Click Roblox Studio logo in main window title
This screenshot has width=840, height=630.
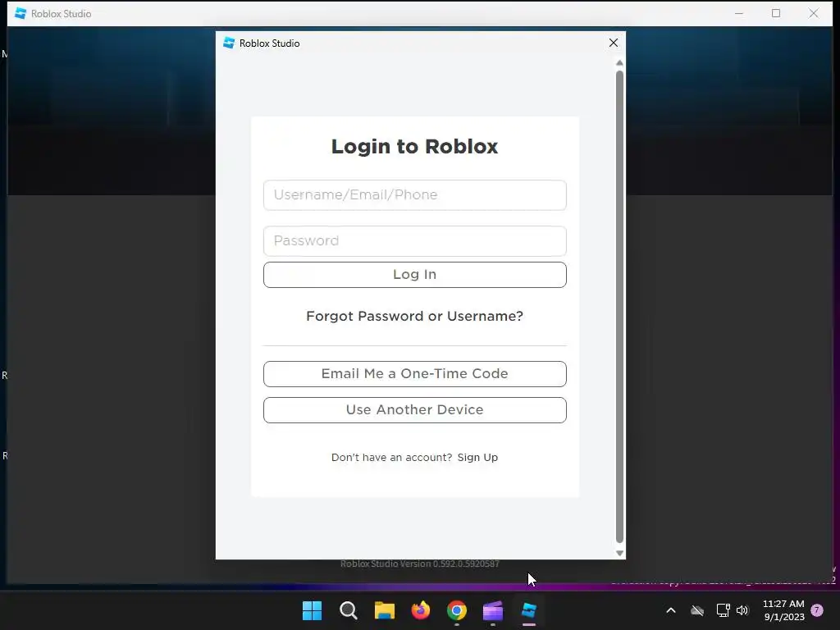(21, 13)
